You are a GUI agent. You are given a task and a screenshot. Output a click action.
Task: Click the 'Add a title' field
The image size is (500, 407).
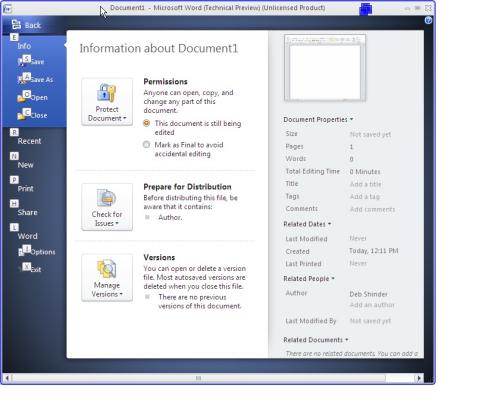[x=366, y=184]
